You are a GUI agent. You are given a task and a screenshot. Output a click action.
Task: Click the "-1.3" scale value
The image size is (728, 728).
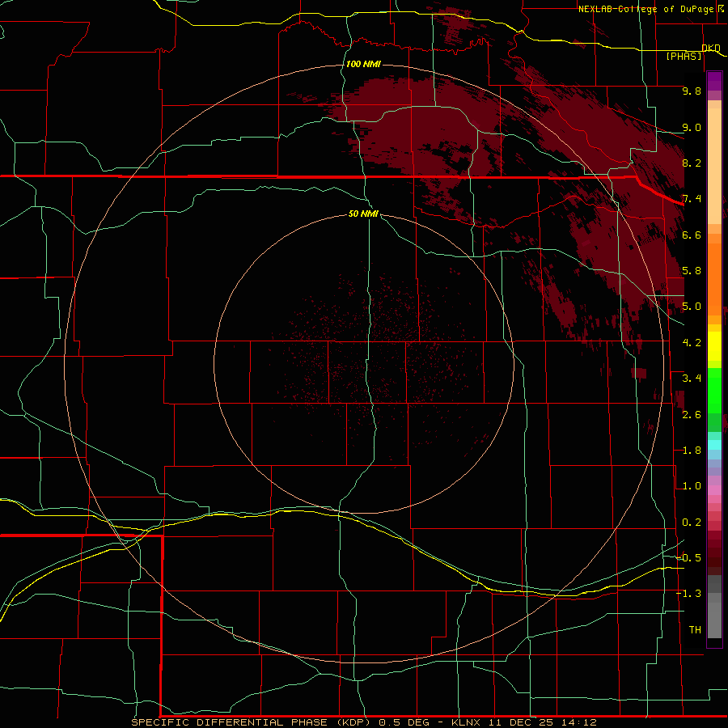[689, 594]
